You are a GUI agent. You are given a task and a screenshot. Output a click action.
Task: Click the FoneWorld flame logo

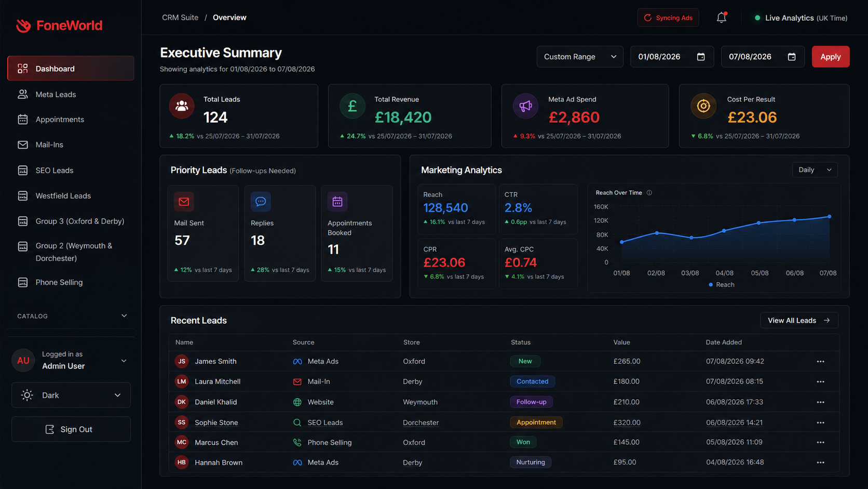pyautogui.click(x=23, y=25)
